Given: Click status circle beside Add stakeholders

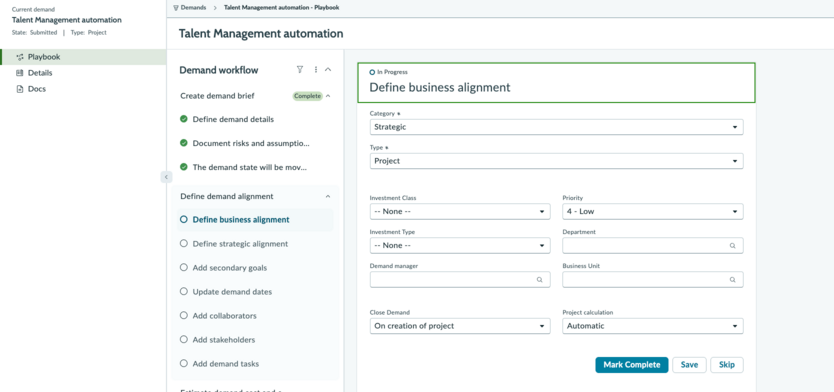Looking at the screenshot, I should [184, 339].
